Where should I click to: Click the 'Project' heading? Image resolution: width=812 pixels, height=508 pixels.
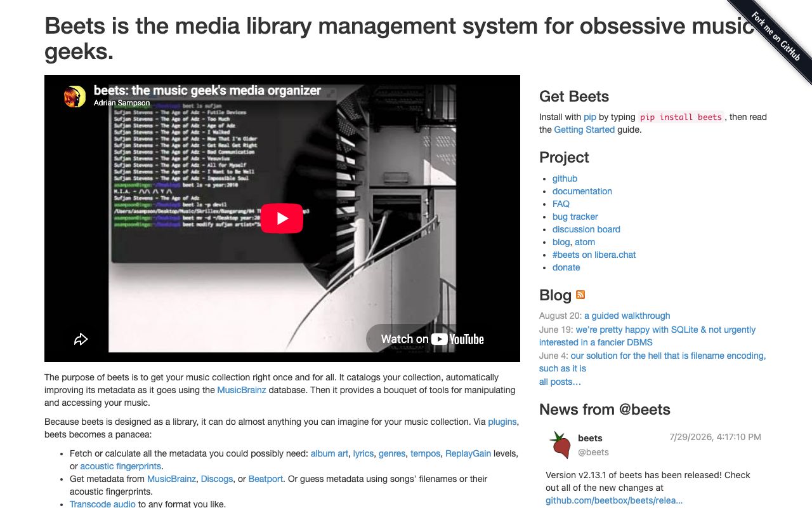coord(564,157)
